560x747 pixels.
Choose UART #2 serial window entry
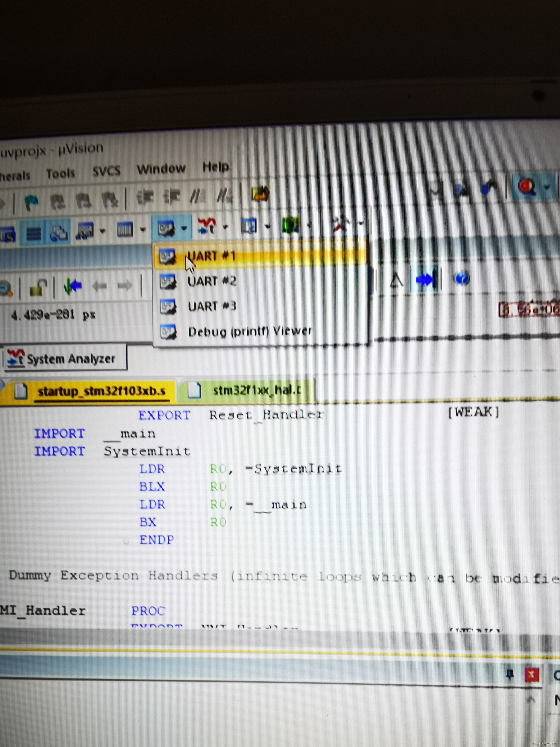tap(212, 281)
